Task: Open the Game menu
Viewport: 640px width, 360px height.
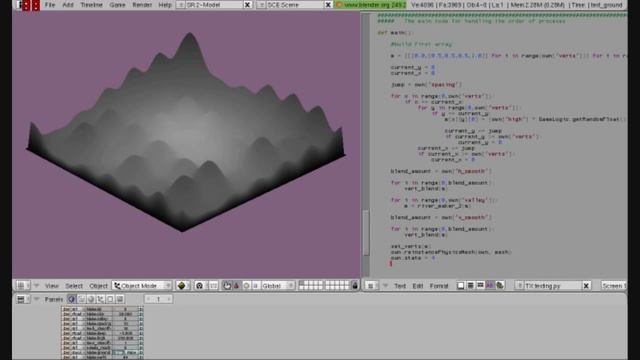Action: point(117,5)
